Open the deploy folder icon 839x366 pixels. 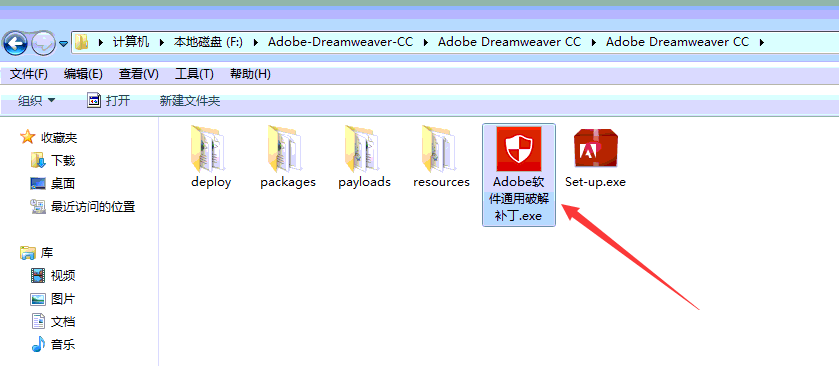209,149
